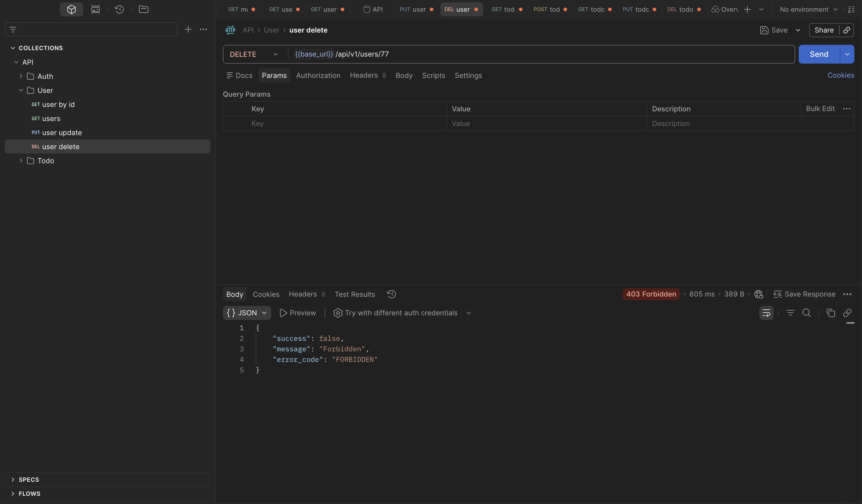
Task: Open query params more options ellipsis
Action: (847, 109)
